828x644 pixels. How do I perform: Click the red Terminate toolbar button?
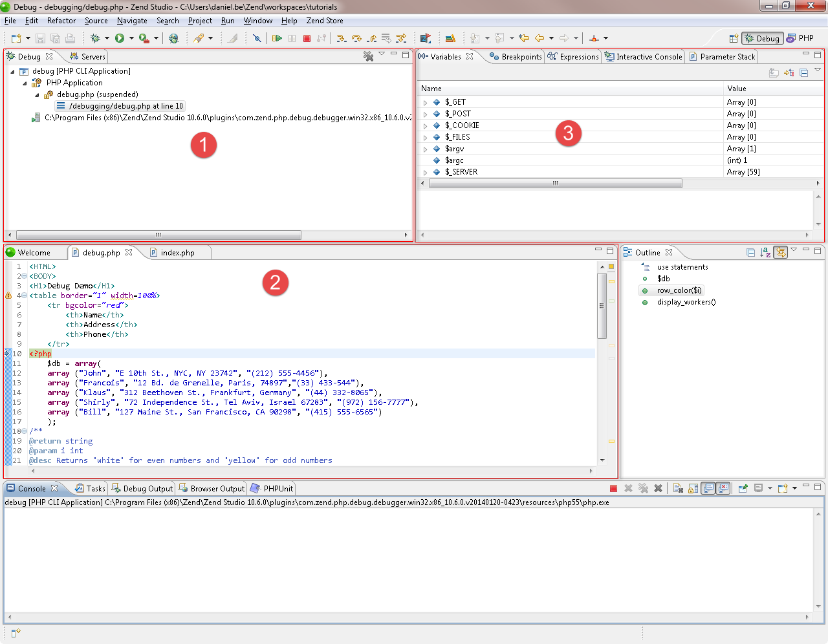click(x=307, y=38)
